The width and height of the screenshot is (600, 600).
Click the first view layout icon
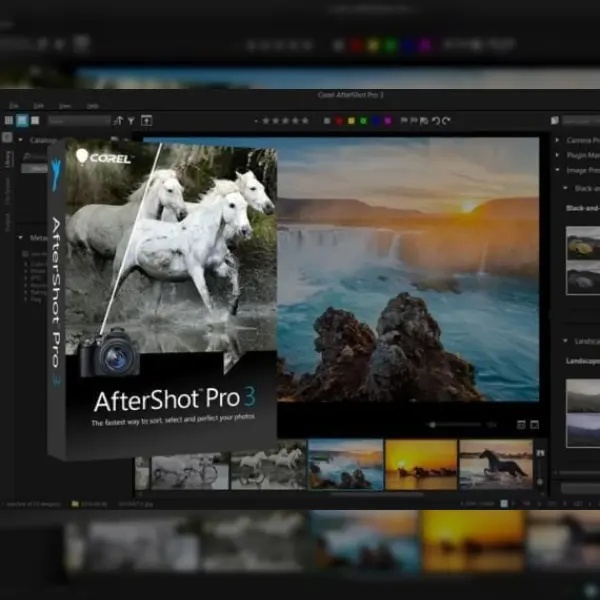coord(8,121)
